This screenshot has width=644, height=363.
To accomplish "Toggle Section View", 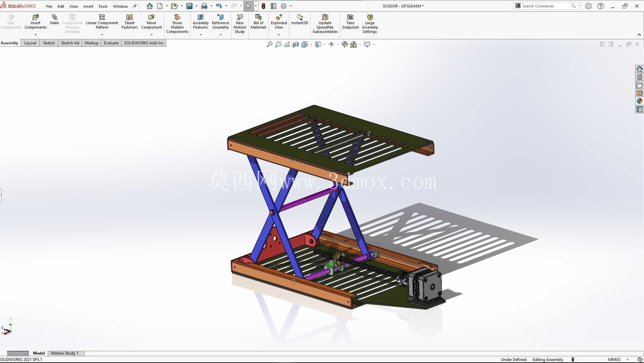I will tap(296, 44).
